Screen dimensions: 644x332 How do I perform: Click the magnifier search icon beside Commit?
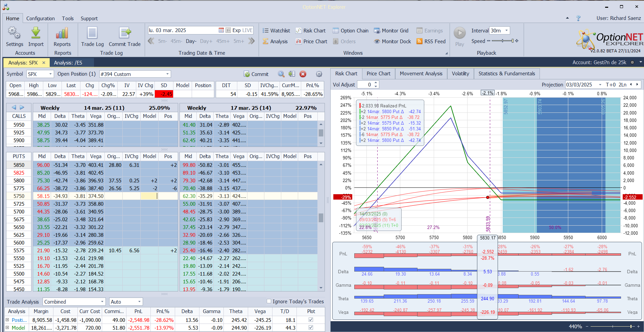coord(281,74)
